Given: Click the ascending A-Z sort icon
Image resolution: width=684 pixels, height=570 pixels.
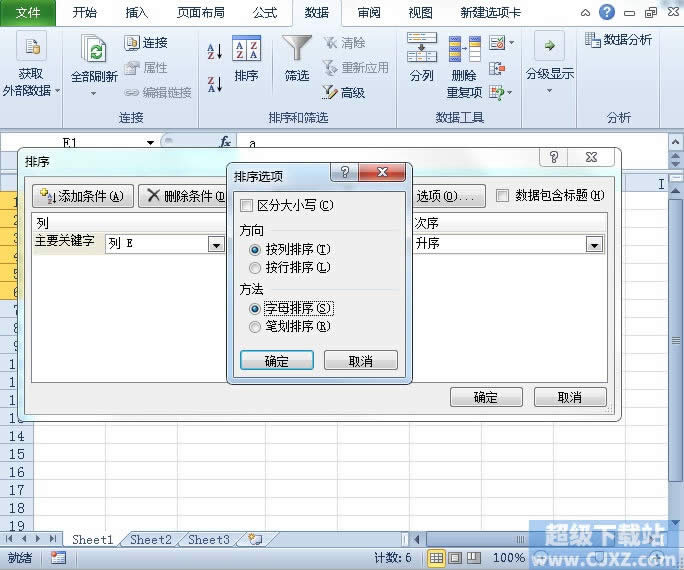Looking at the screenshot, I should point(215,52).
